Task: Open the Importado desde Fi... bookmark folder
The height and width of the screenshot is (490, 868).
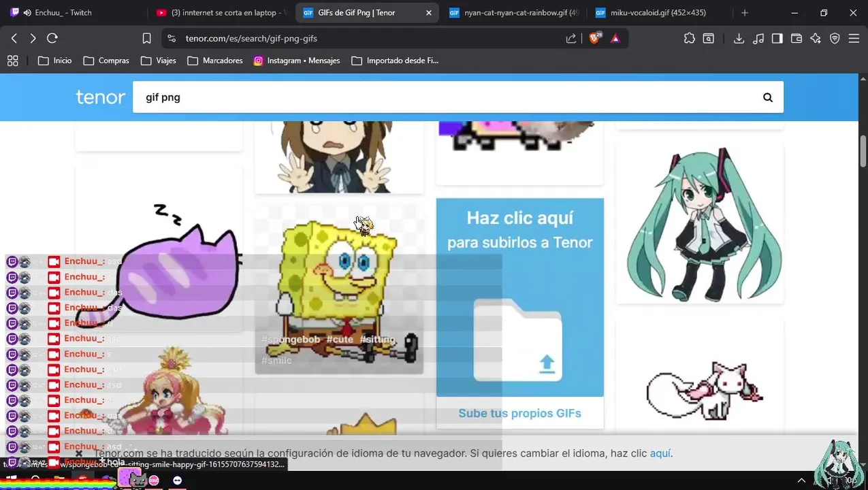Action: coord(396,61)
